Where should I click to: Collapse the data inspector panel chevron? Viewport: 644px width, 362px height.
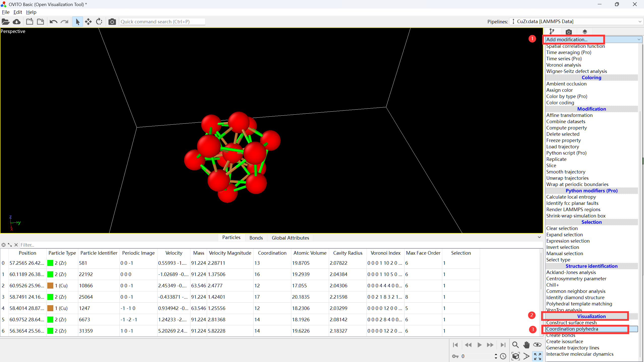point(539,237)
